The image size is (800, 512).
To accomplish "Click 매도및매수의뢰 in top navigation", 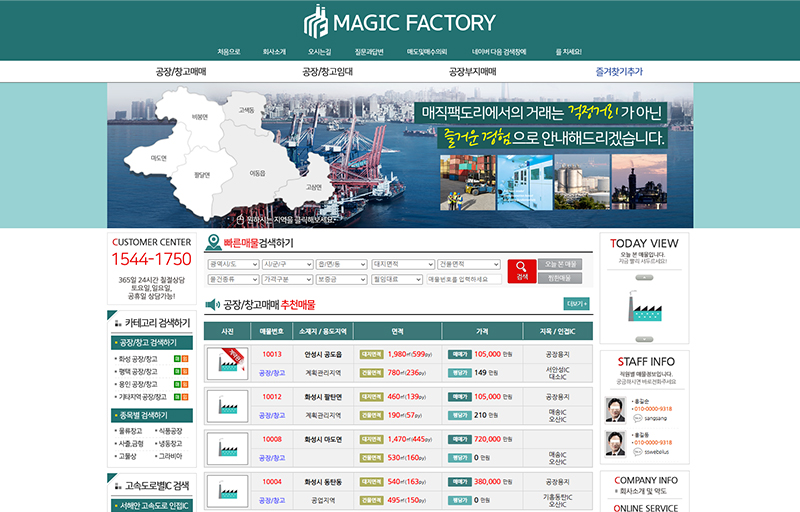I will [427, 52].
